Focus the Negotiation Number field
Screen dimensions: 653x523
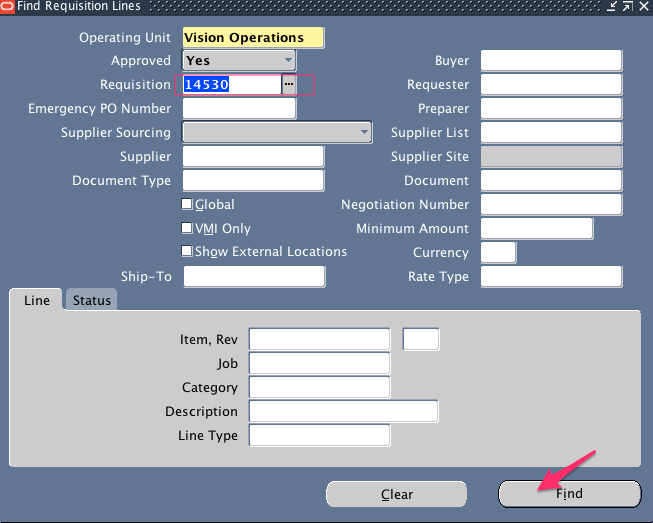click(x=551, y=204)
